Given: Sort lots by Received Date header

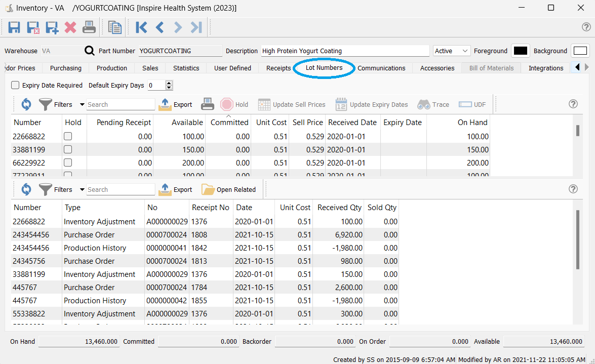Looking at the screenshot, I should click(x=352, y=122).
